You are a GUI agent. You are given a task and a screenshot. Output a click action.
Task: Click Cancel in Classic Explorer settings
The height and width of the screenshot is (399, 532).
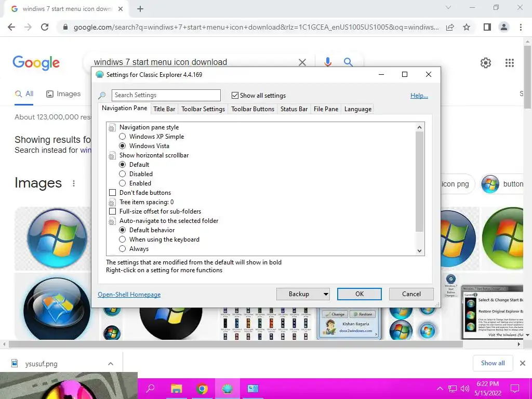pyautogui.click(x=411, y=294)
